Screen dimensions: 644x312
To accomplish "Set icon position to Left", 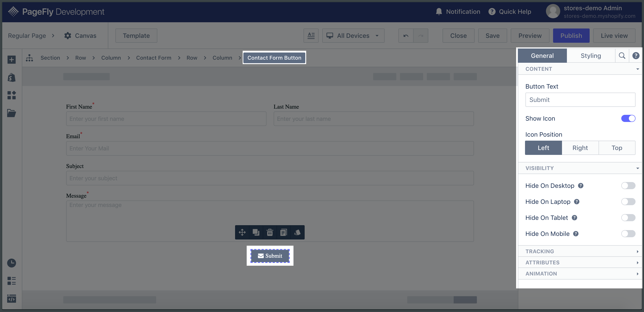I will (543, 148).
